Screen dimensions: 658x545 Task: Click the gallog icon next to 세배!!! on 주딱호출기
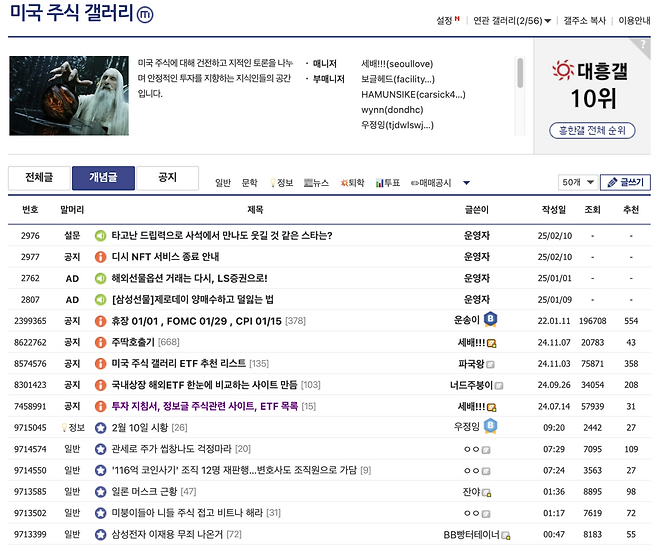[491, 344]
